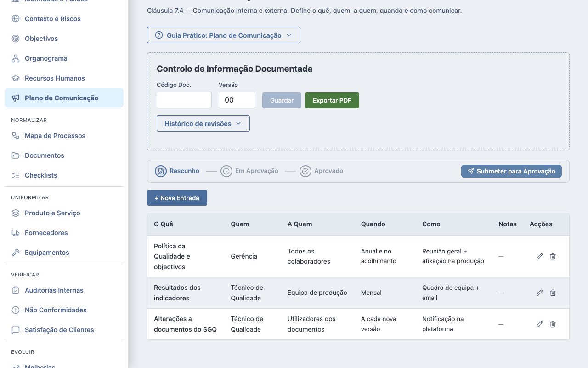Screen dimensions: 588x368
Task: Delete the Resultados dos indicadores entry
Action: [x=553, y=293]
